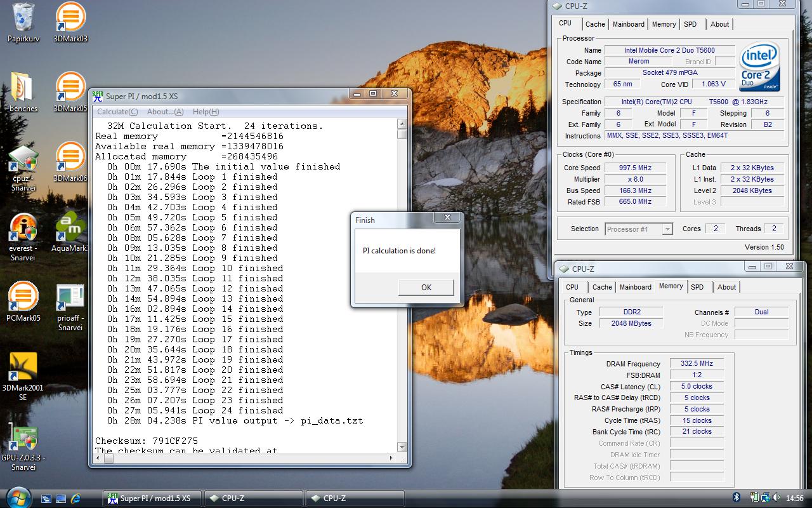
Task: Click the Multiplier value x 6.0
Action: (x=636, y=179)
